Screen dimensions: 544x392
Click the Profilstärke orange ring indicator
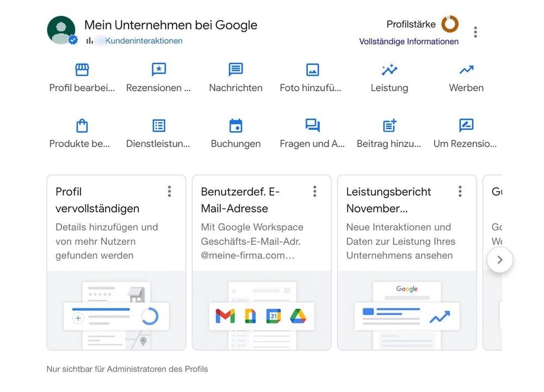coord(450,24)
